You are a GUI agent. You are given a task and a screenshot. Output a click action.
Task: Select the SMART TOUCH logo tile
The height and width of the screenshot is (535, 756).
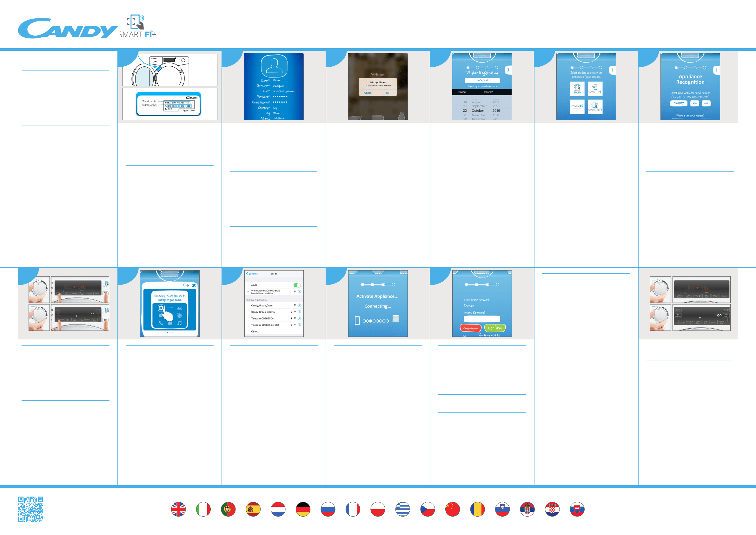click(577, 89)
